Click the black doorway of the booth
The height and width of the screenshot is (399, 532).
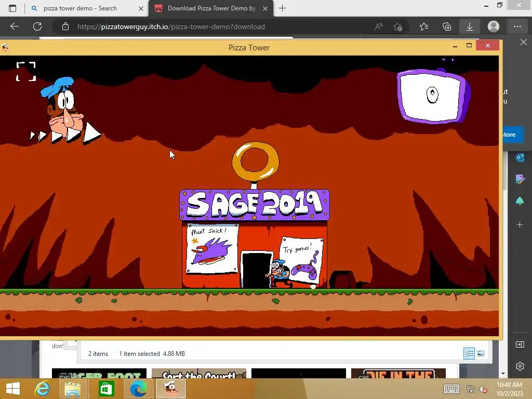[256, 270]
